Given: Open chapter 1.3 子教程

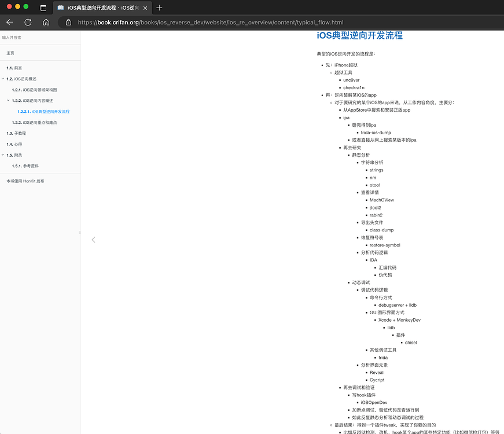Looking at the screenshot, I should point(16,133).
